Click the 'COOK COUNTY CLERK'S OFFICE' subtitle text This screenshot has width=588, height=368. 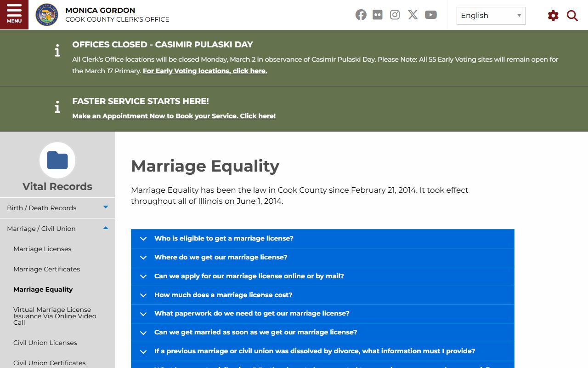pos(117,19)
